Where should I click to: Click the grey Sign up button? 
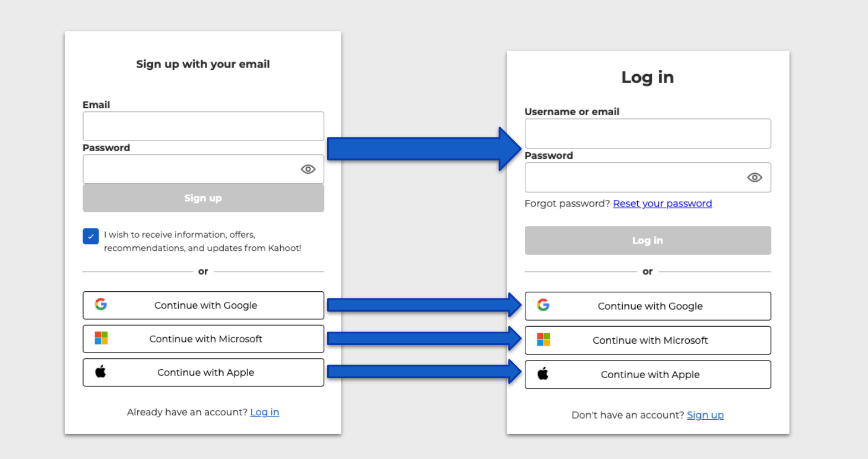coord(203,198)
